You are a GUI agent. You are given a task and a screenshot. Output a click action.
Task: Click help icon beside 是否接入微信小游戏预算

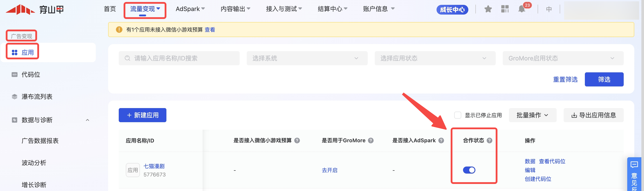pyautogui.click(x=297, y=140)
